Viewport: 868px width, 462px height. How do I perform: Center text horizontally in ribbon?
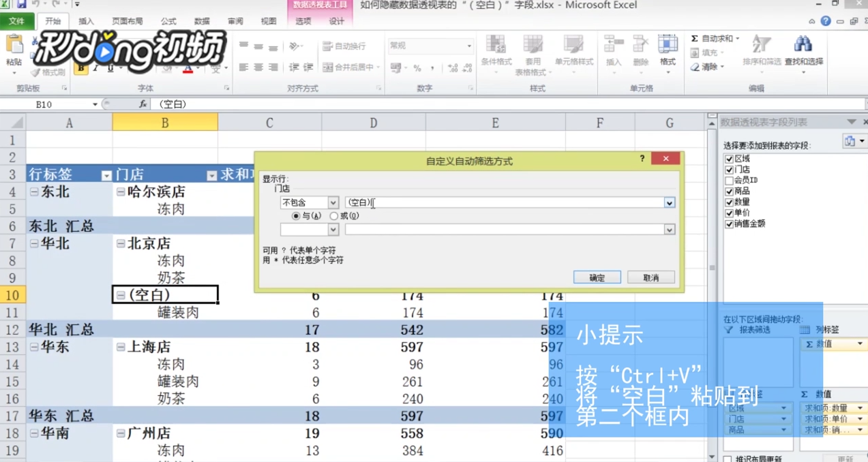point(258,67)
